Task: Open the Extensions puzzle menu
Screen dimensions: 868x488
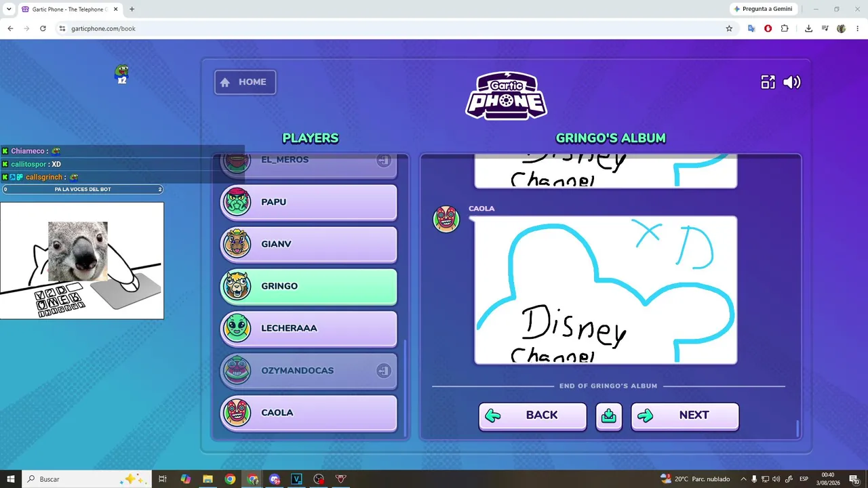Action: click(785, 28)
